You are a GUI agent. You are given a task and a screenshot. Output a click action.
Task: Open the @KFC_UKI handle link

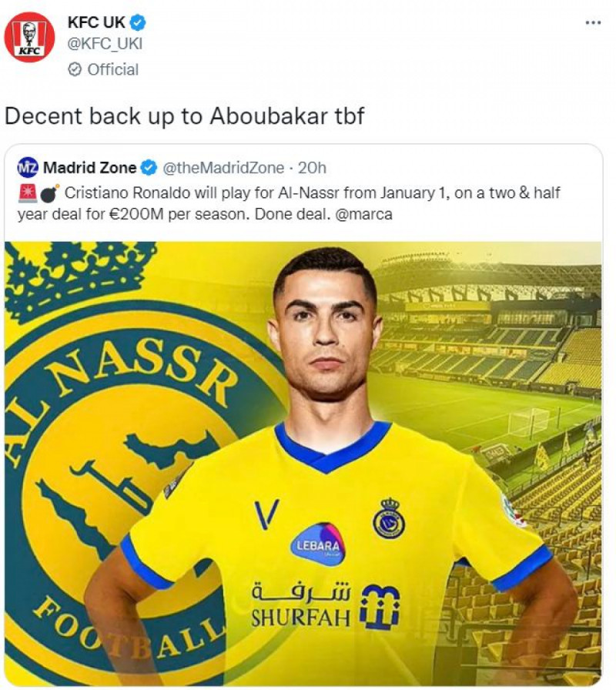pyautogui.click(x=105, y=44)
